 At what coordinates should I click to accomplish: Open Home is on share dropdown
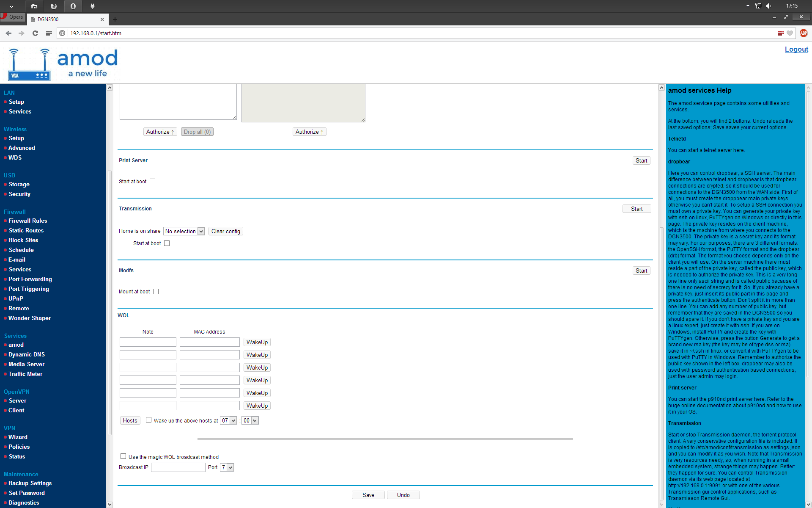pyautogui.click(x=184, y=232)
